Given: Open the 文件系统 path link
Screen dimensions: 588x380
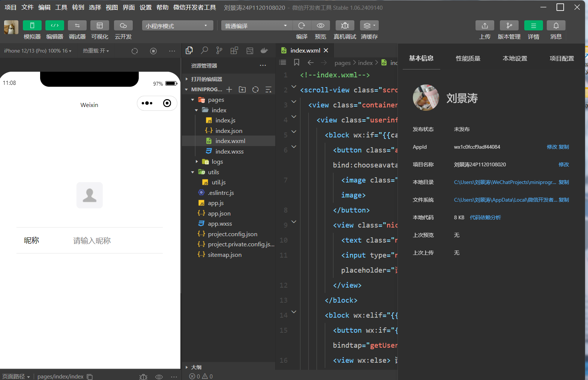Looking at the screenshot, I should coord(505,200).
